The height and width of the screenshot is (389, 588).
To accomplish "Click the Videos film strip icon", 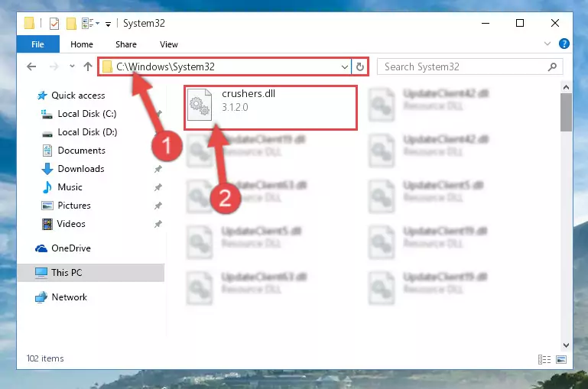I will tap(47, 224).
